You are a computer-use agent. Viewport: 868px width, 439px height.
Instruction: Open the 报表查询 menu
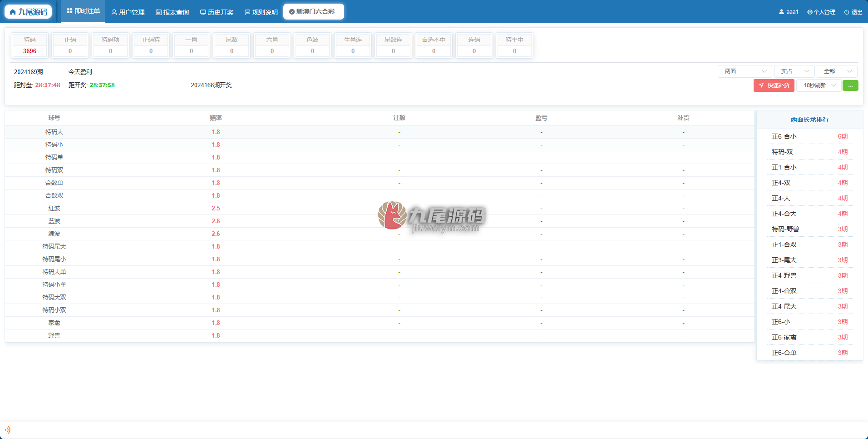click(172, 12)
